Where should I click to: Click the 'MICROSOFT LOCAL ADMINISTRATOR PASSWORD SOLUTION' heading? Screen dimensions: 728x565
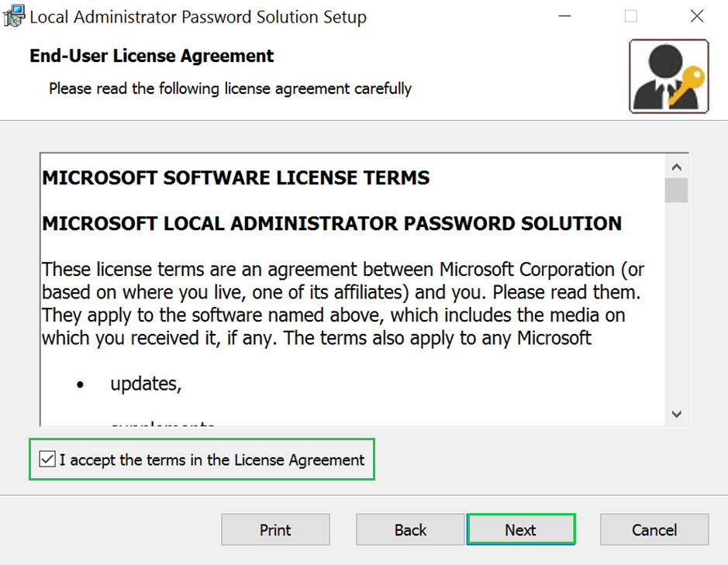[x=332, y=224]
